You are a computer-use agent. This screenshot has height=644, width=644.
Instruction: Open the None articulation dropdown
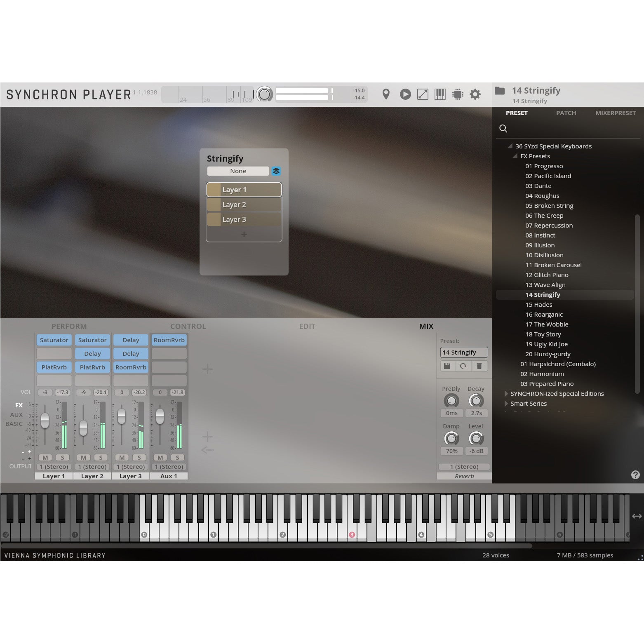[238, 171]
